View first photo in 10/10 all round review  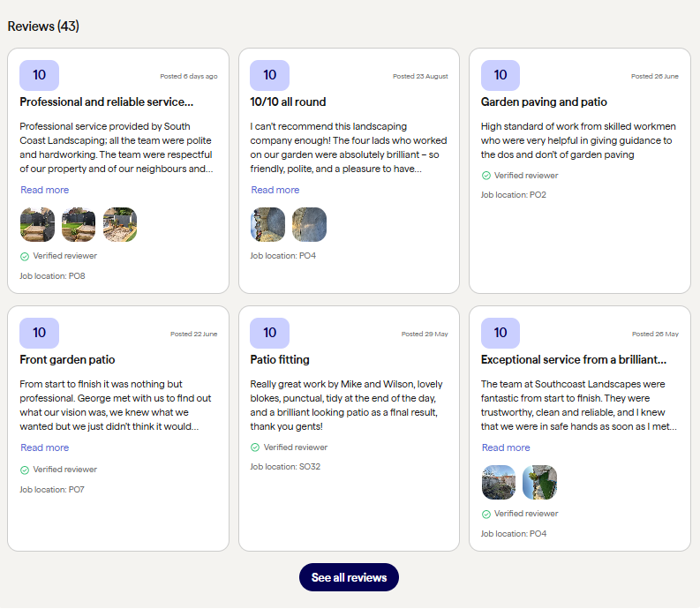[x=267, y=225]
